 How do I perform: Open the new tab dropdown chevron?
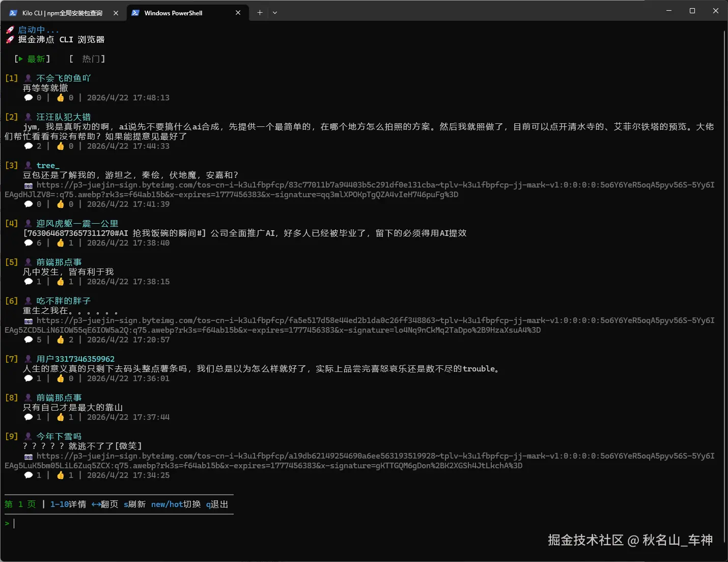pyautogui.click(x=275, y=12)
